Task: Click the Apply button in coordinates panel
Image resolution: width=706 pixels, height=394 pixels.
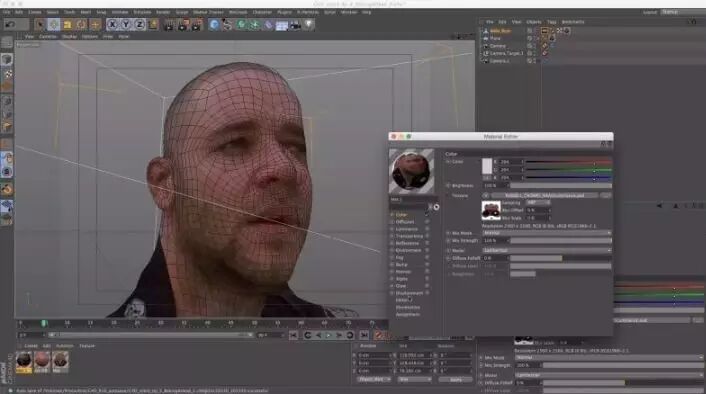Action: pos(456,380)
